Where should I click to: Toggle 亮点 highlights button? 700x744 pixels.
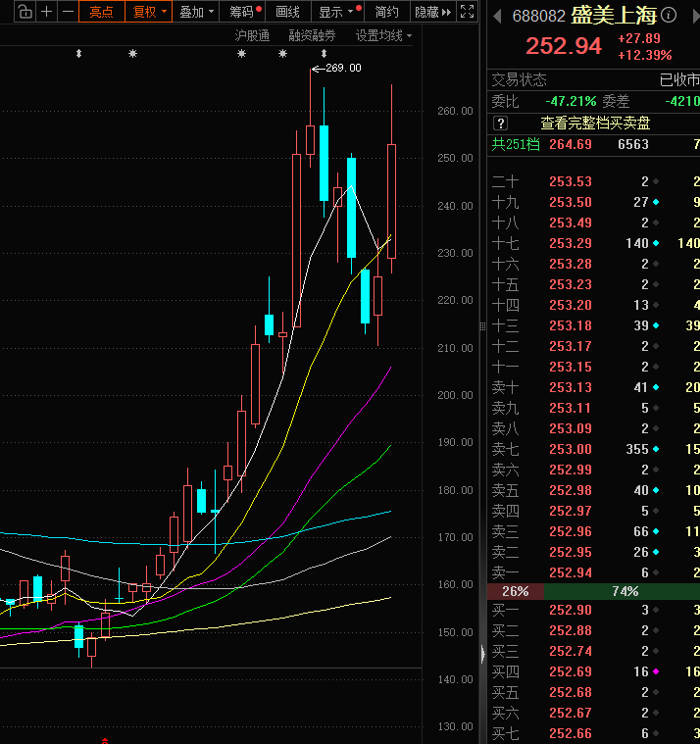pyautogui.click(x=102, y=12)
